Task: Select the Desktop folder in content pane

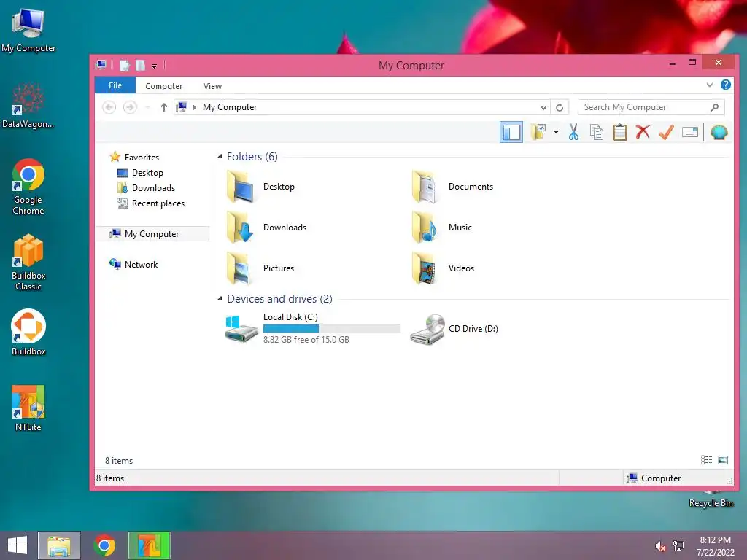Action: pyautogui.click(x=261, y=187)
